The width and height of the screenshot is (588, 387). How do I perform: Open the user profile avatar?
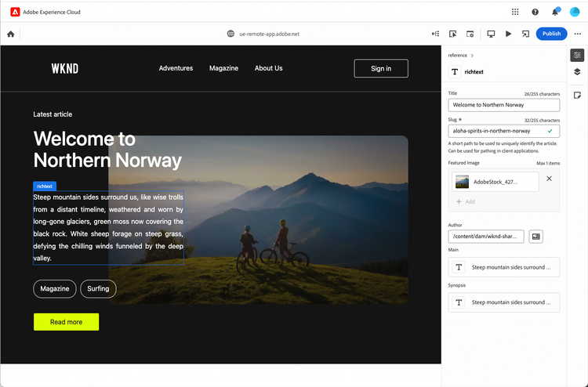575,12
